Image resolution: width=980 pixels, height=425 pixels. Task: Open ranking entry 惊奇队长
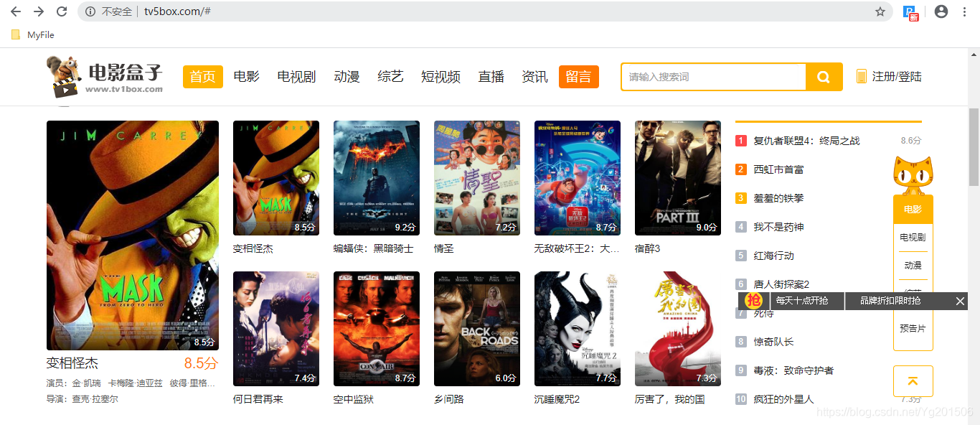tap(773, 342)
